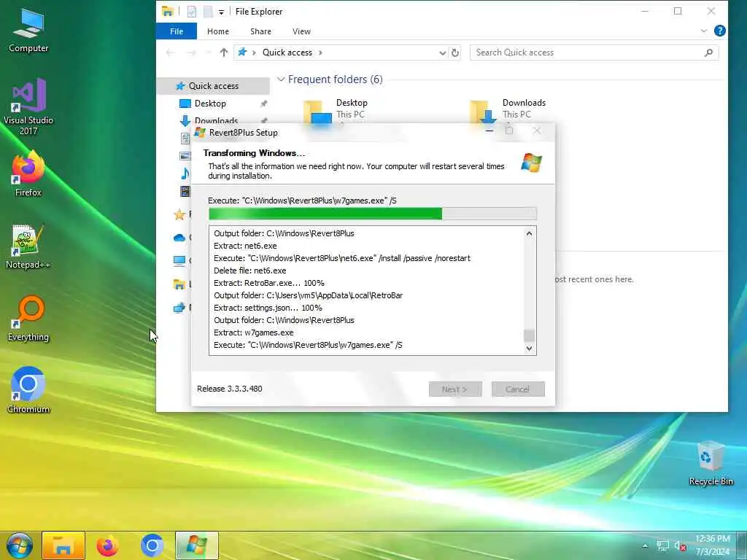Image resolution: width=747 pixels, height=560 pixels.
Task: Click the search magnifier icon
Action: (x=708, y=52)
